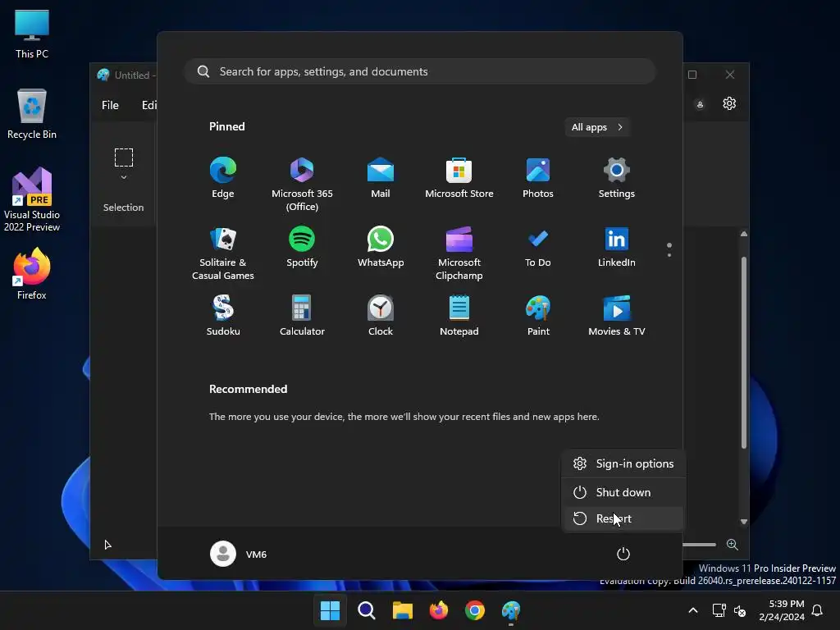This screenshot has height=630, width=840.
Task: Launch the To Do app
Action: pyautogui.click(x=538, y=248)
